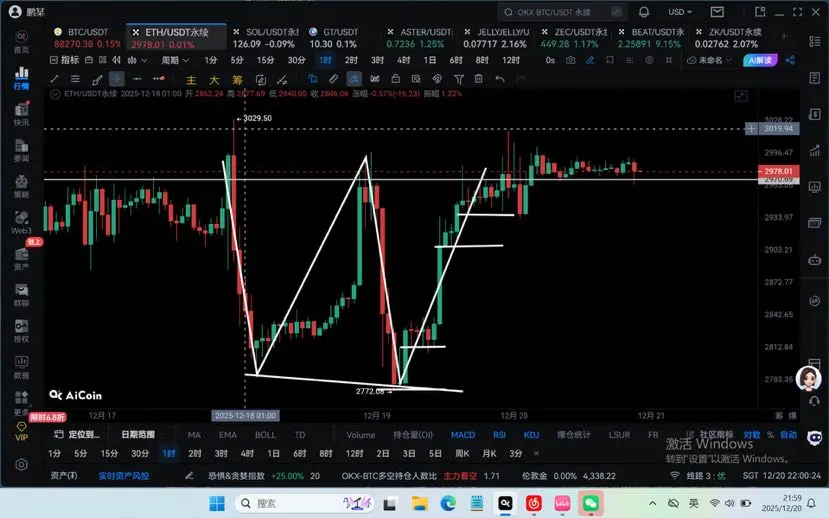Open the 快讯 news flash sidebar icon
Viewport: 829px width, 518px height.
pyautogui.click(x=21, y=114)
